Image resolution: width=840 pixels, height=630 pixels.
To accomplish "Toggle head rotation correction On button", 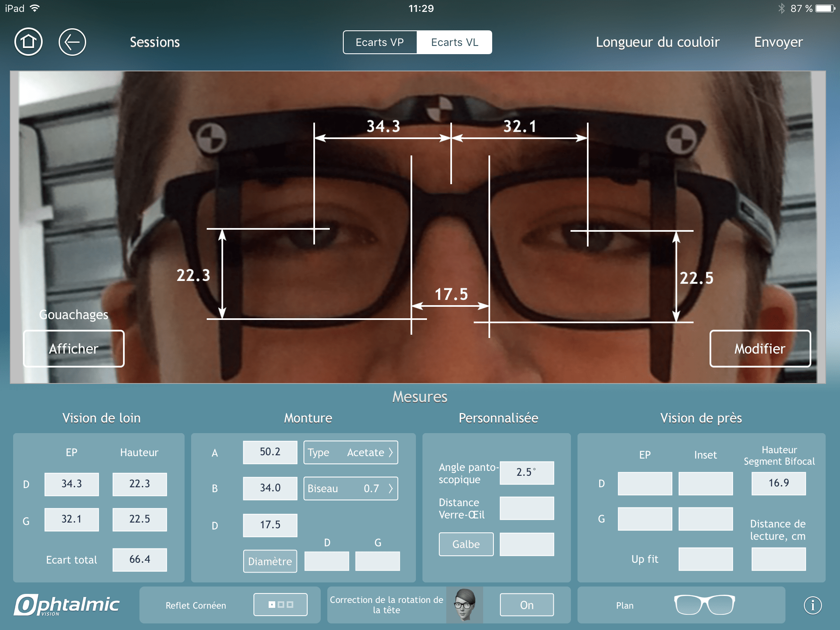I will 527,605.
